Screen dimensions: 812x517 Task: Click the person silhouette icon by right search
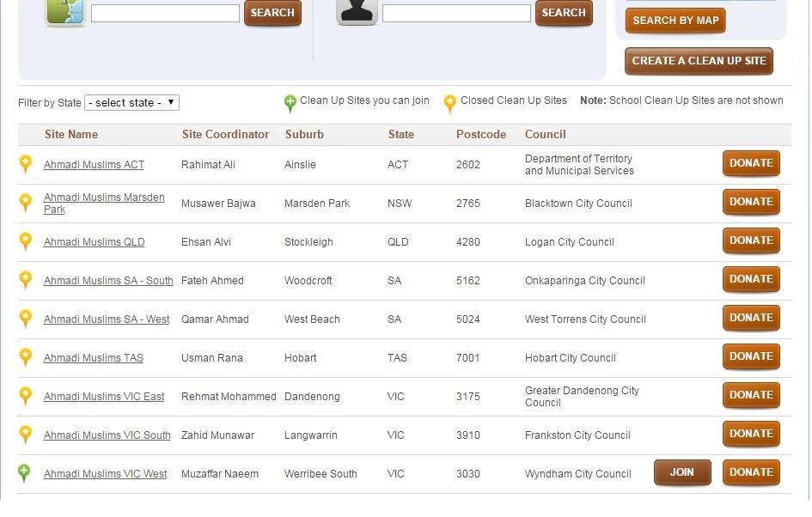click(x=357, y=11)
